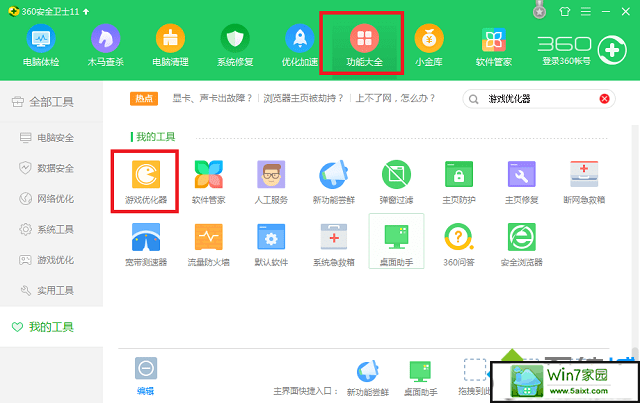The height and width of the screenshot is (403, 640).
Task: Open 流量防火墙 tool
Action: (x=209, y=244)
